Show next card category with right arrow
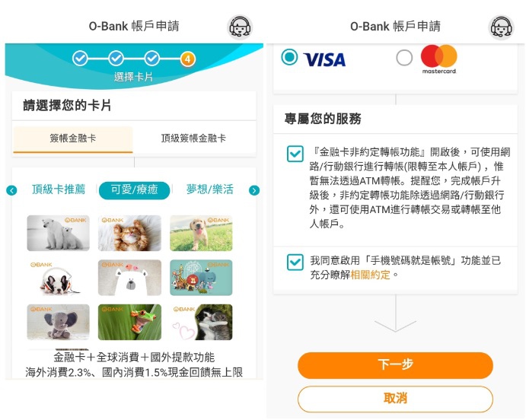The width and height of the screenshot is (526, 420). tap(254, 190)
